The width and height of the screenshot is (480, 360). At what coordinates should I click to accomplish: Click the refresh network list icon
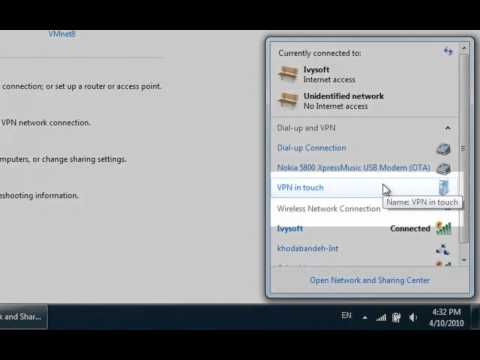coord(448,51)
